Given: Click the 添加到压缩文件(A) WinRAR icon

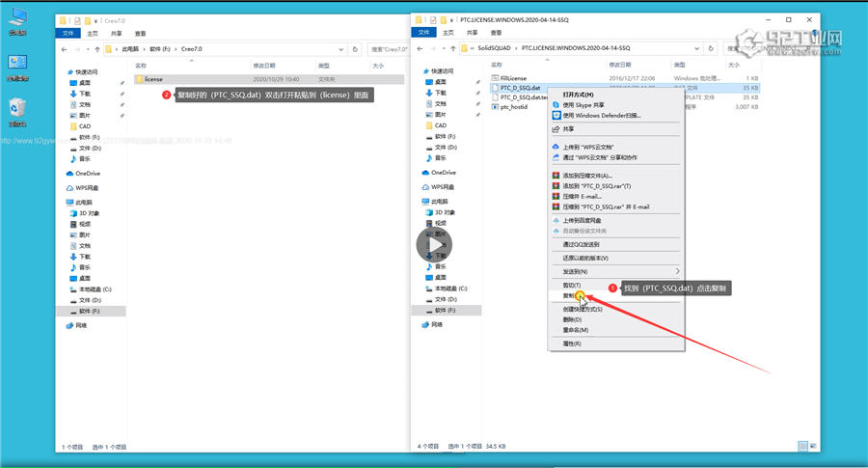Looking at the screenshot, I should [x=556, y=176].
